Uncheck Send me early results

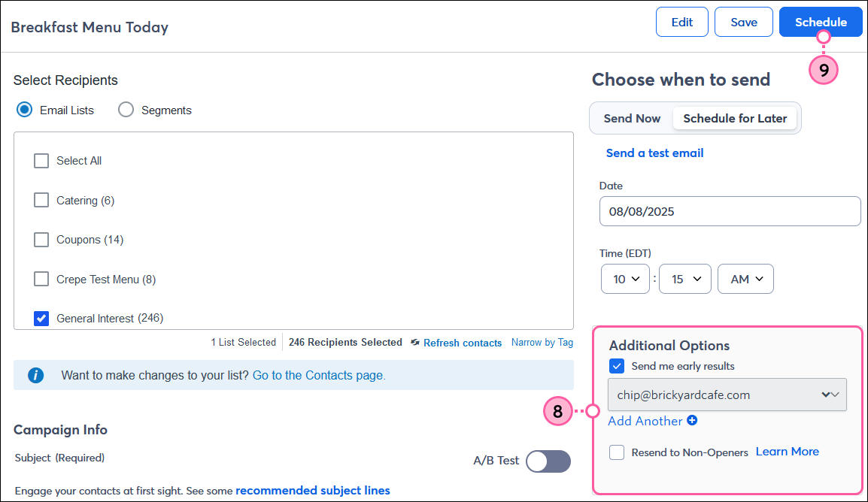(x=617, y=366)
